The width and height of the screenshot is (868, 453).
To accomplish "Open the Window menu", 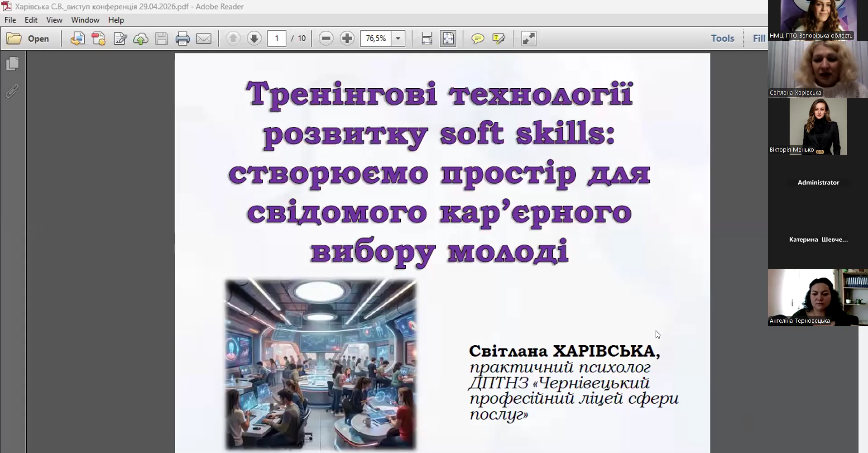I will pos(85,20).
